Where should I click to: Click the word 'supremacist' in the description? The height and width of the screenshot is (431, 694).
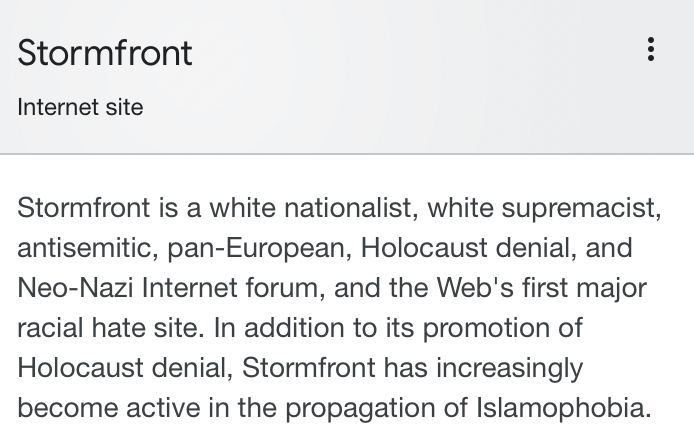(581, 208)
